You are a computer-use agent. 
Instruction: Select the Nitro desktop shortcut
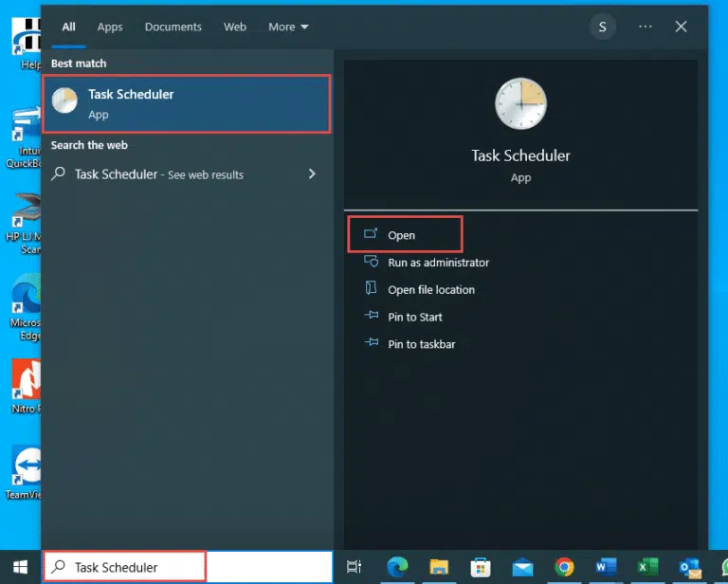26,385
